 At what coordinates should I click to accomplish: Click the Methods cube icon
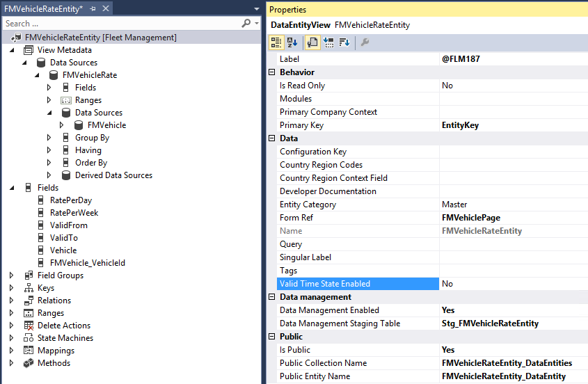[x=29, y=363]
